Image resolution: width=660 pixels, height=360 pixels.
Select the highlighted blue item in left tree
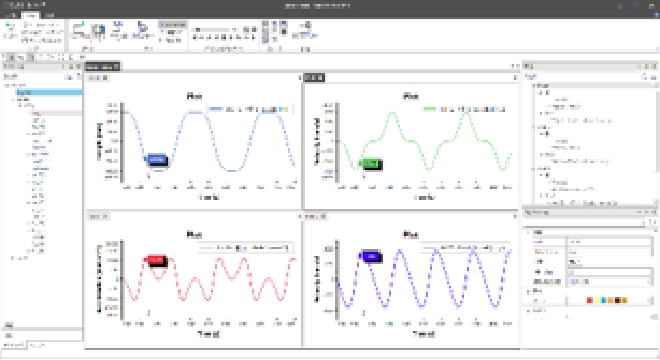point(49,92)
